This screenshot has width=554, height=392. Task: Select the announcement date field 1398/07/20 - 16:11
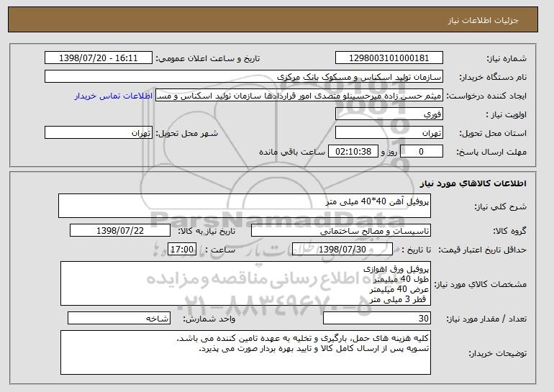pos(99,58)
